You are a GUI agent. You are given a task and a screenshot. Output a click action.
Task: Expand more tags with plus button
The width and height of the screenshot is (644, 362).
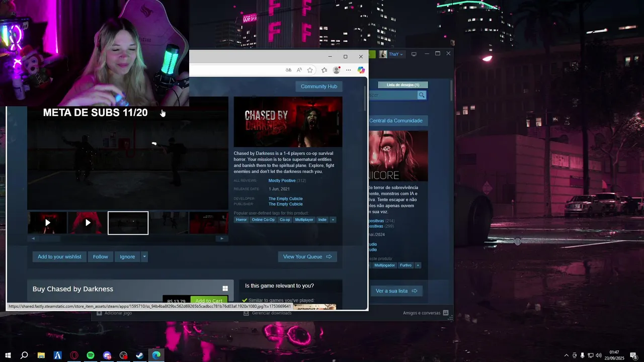[333, 220]
